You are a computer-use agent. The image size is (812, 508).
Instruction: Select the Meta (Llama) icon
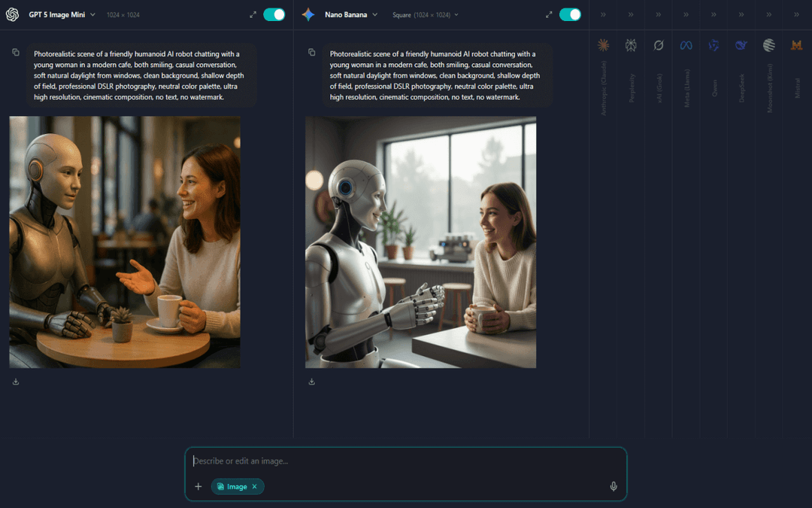(x=686, y=45)
